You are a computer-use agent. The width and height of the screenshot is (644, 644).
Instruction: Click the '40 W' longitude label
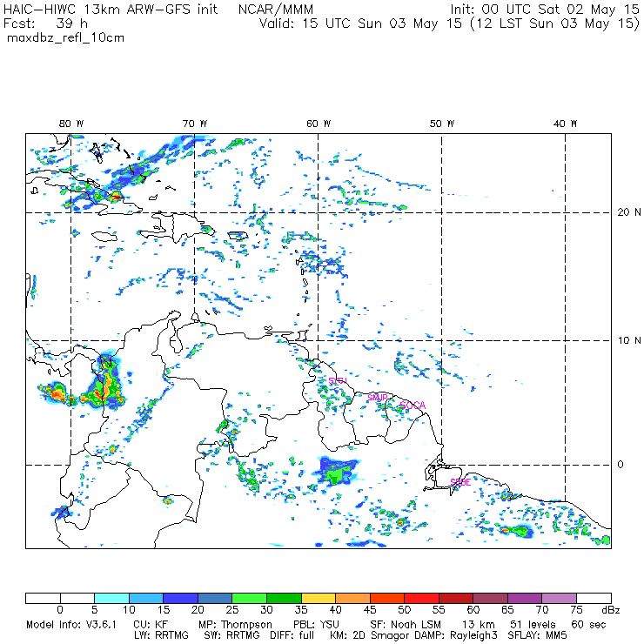[565, 124]
